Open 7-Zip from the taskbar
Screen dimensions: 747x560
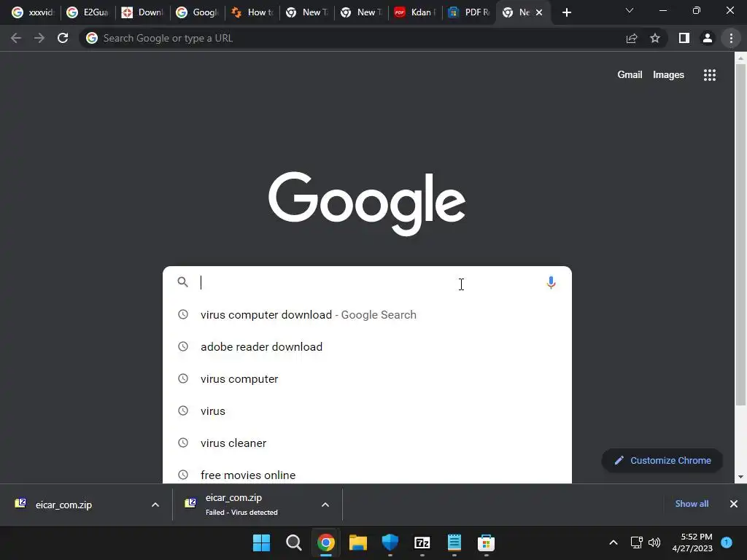tap(422, 542)
